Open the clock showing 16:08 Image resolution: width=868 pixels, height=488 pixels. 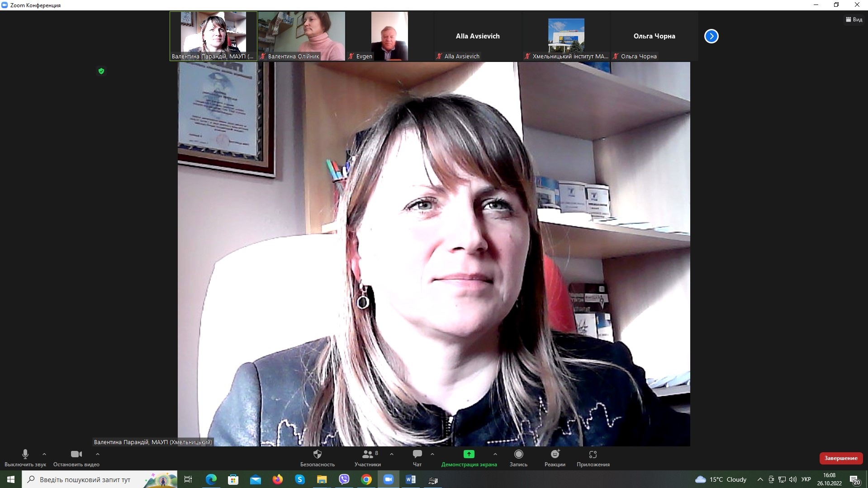pyautogui.click(x=829, y=479)
